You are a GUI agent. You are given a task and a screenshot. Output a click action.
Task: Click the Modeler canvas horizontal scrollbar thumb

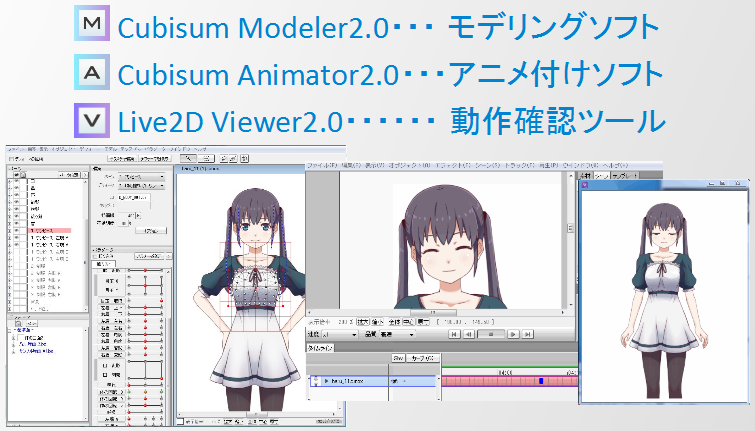(x=255, y=414)
